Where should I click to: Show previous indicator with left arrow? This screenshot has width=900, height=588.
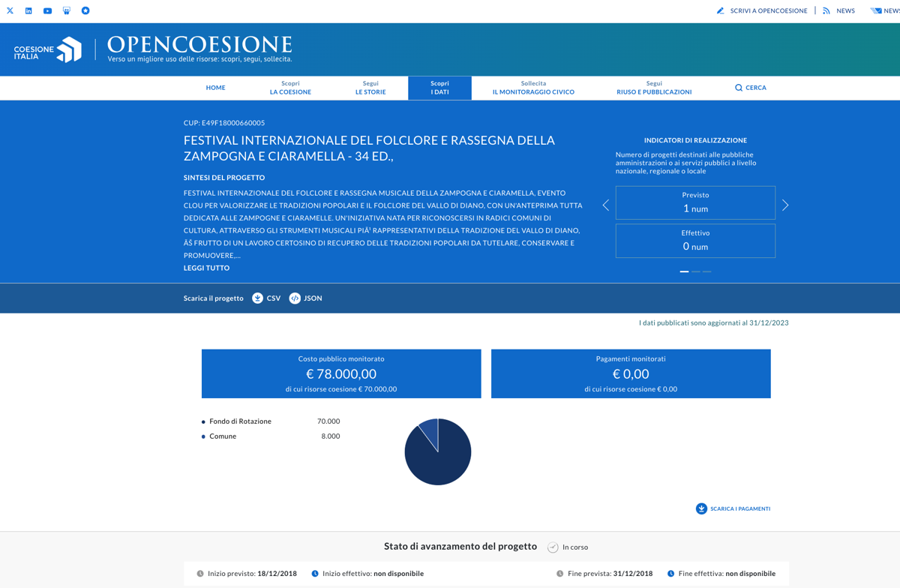pyautogui.click(x=606, y=205)
